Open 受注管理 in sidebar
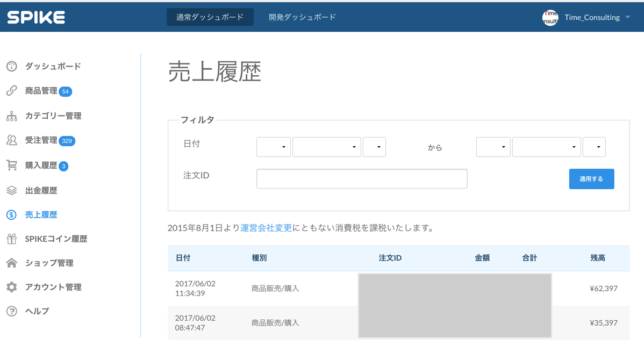This screenshot has width=644, height=345. click(x=41, y=140)
